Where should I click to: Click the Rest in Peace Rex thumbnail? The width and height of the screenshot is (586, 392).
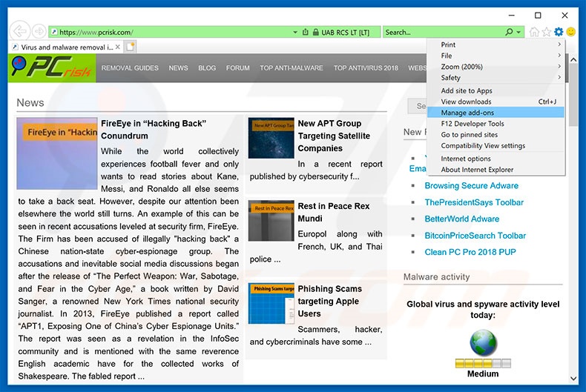click(x=271, y=221)
